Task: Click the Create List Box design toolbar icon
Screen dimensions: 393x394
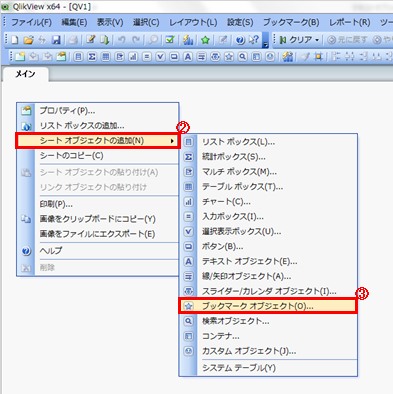Action: tap(78, 57)
